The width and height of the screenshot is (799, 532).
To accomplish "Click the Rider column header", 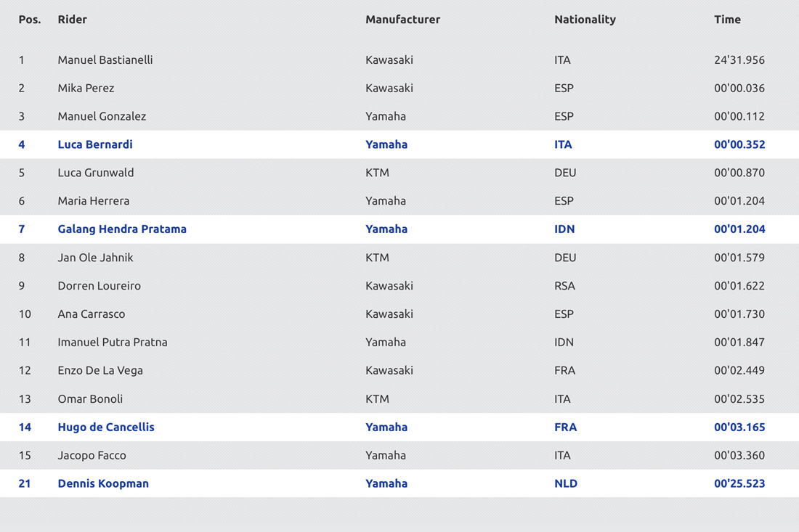I will 72,20.
